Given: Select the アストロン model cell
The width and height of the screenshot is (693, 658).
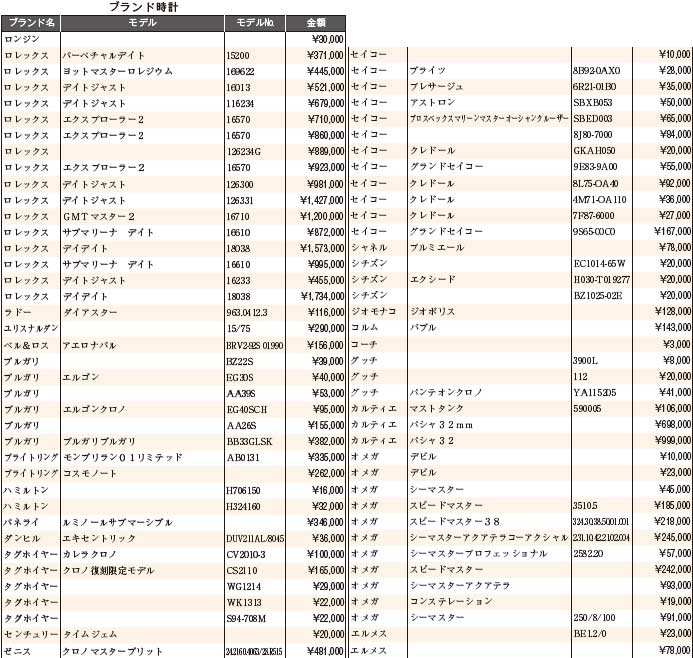Looking at the screenshot, I should [432, 103].
